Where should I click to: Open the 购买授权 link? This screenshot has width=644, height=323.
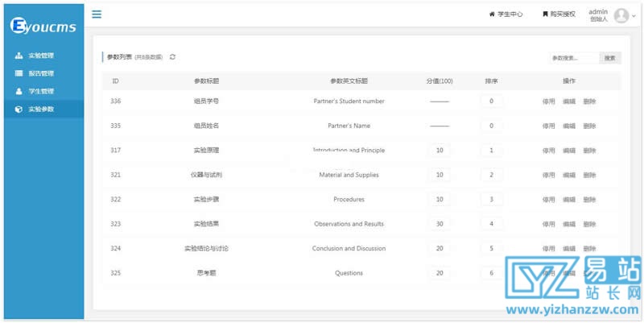point(559,14)
